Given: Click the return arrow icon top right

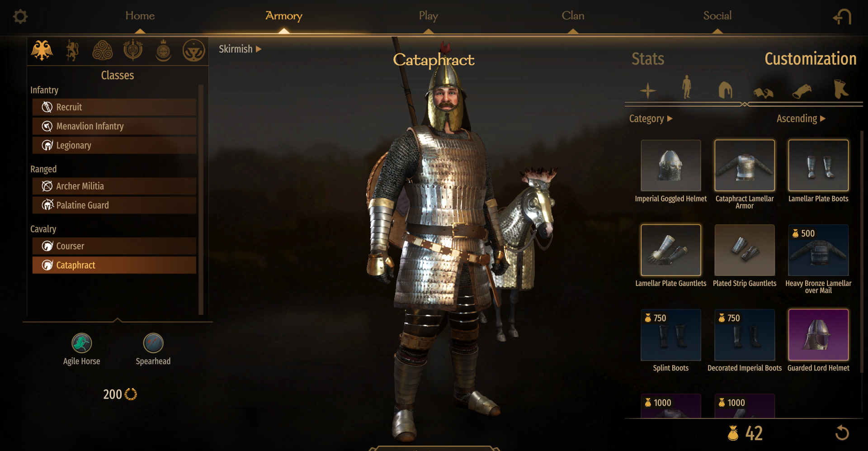Looking at the screenshot, I should click(842, 17).
